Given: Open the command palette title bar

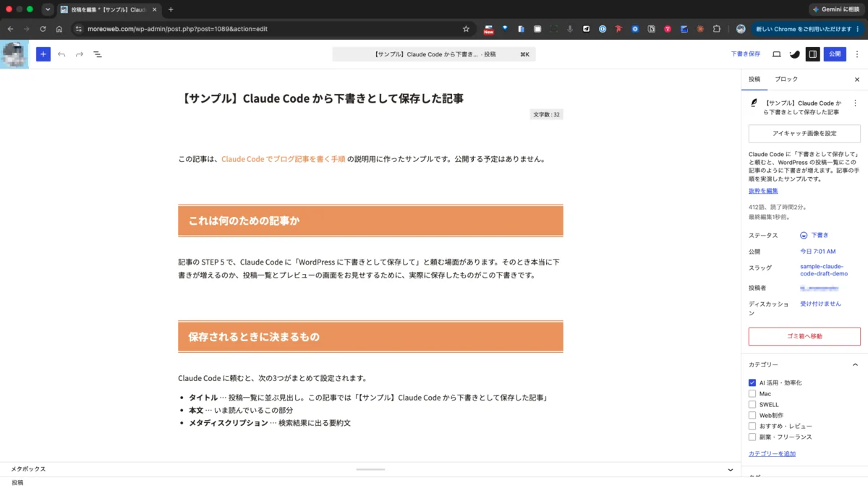Looking at the screenshot, I should tap(434, 54).
